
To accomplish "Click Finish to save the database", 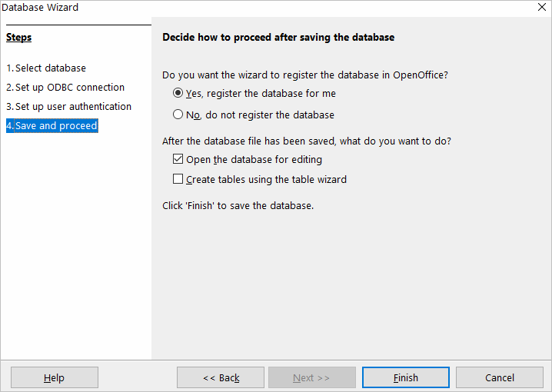I will [406, 377].
